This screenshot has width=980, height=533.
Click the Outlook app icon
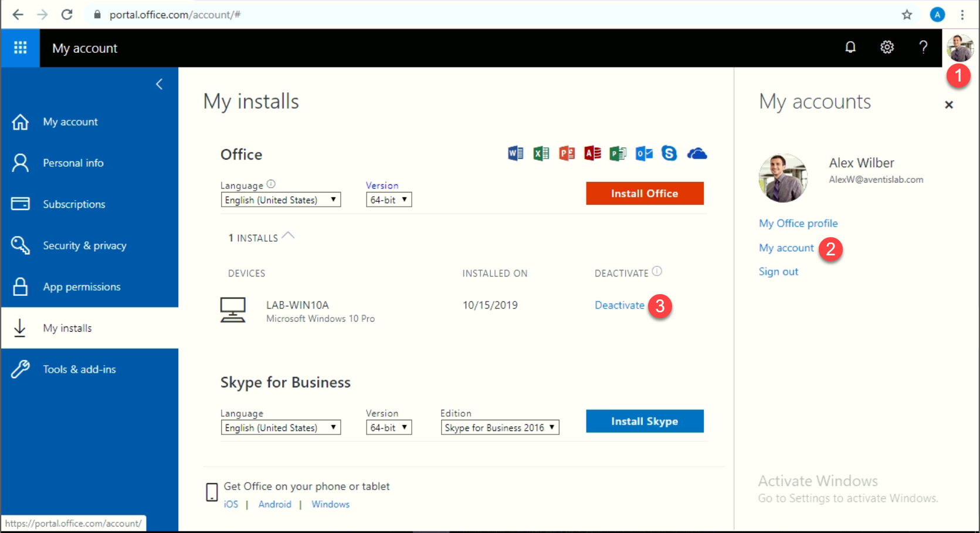(x=644, y=154)
